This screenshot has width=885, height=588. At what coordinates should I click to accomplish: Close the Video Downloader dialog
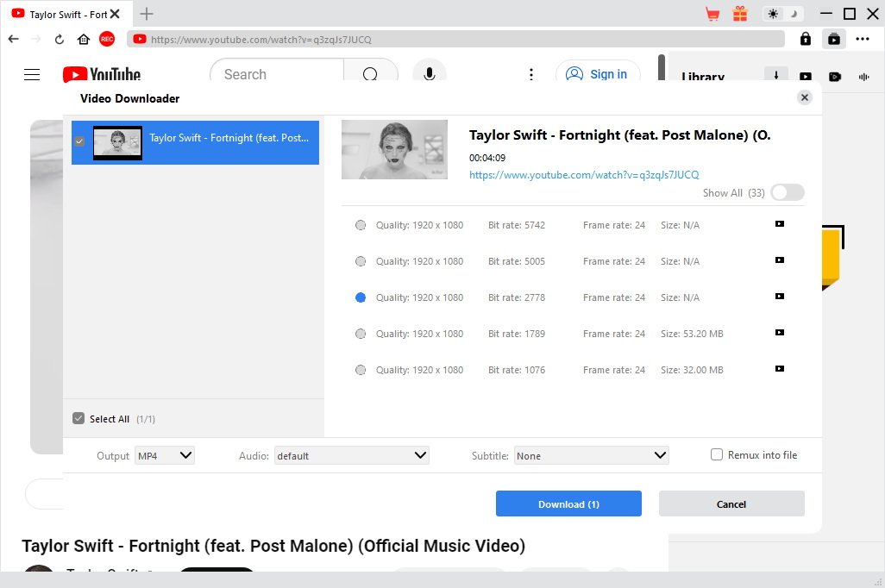point(804,97)
